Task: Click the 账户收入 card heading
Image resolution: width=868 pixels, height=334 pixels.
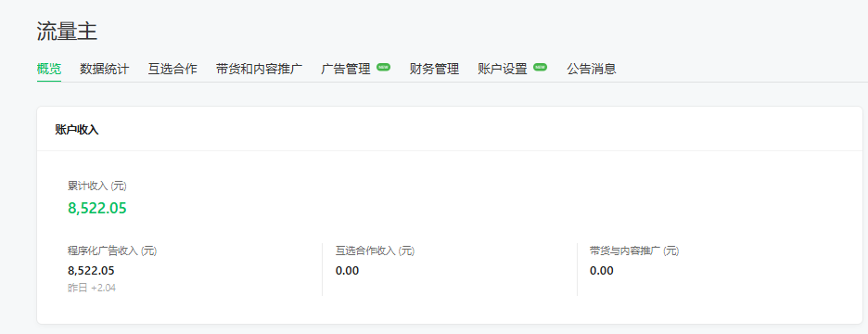Action: coord(77,130)
